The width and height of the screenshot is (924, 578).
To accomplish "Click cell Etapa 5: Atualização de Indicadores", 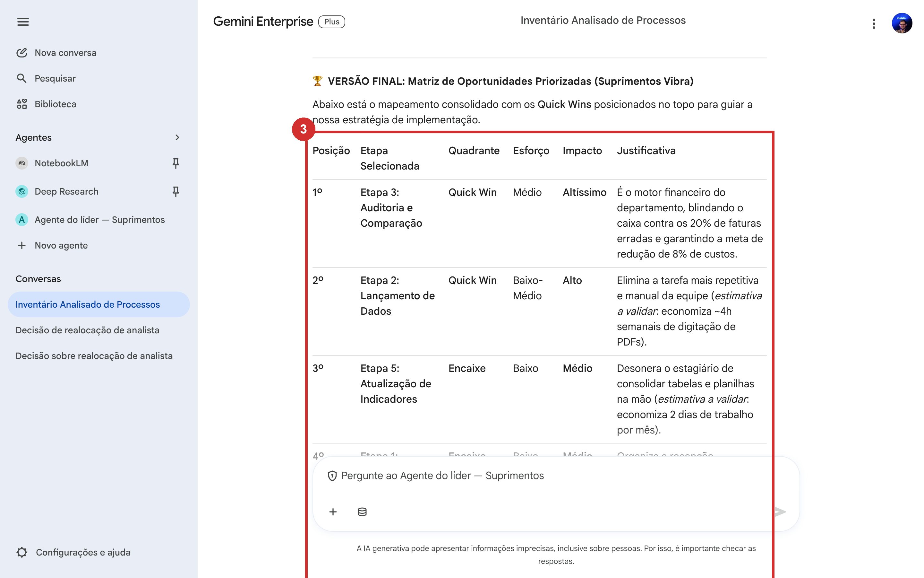I will tap(396, 383).
